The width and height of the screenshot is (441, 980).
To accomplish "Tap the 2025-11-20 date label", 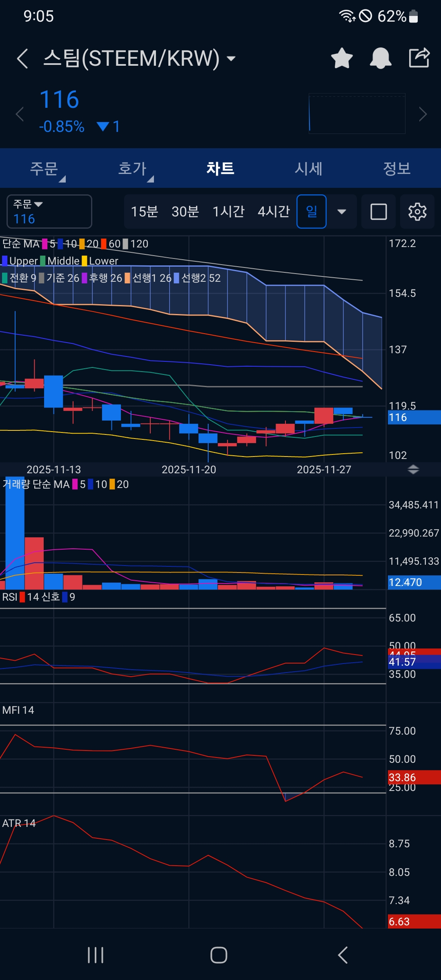I will [x=189, y=470].
